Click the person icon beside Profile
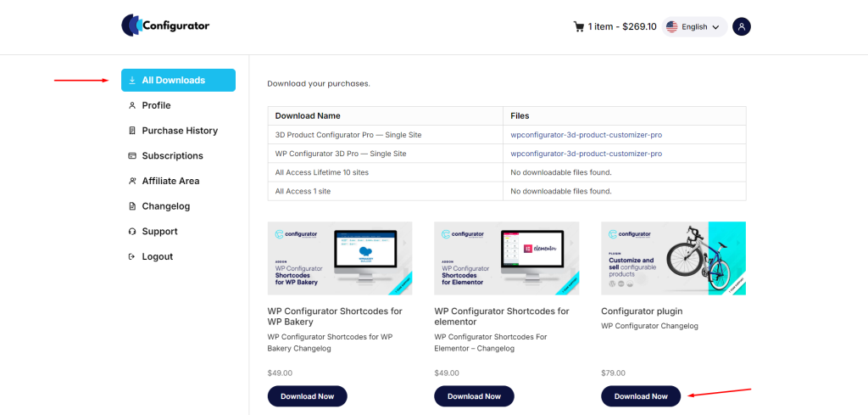The image size is (868, 415). (131, 105)
